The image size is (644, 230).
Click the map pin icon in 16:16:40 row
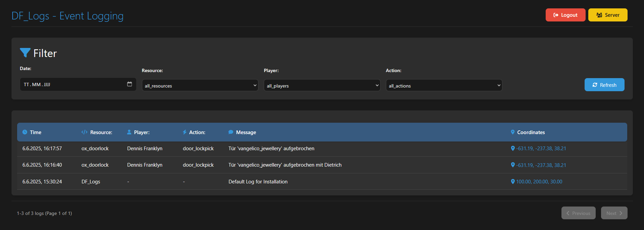pos(513,165)
